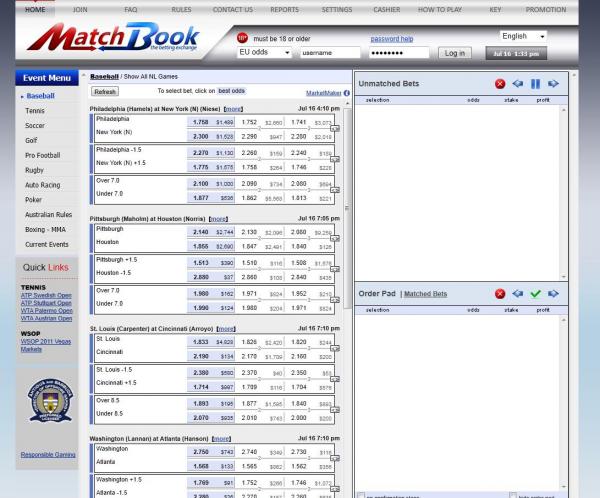The image size is (600, 498).
Task: Switch to Matched Bets link in Order Pad
Action: coord(425,294)
